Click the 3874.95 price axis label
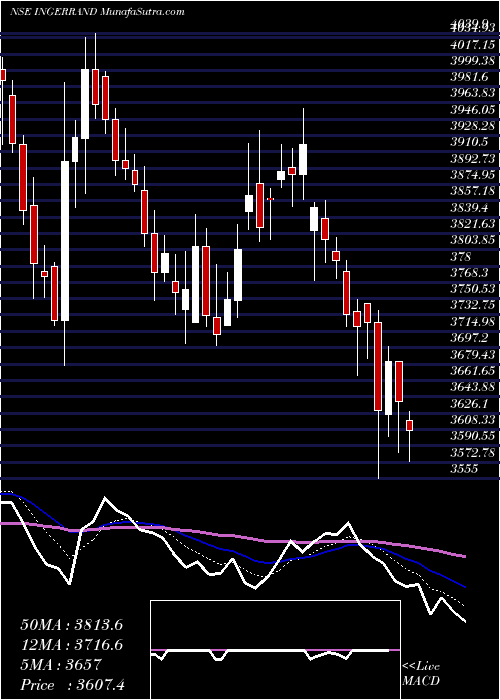The height and width of the screenshot is (700, 500). 473,175
